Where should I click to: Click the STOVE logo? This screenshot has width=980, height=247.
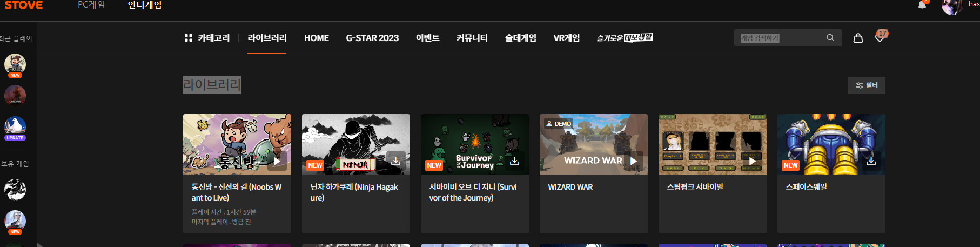23,5
